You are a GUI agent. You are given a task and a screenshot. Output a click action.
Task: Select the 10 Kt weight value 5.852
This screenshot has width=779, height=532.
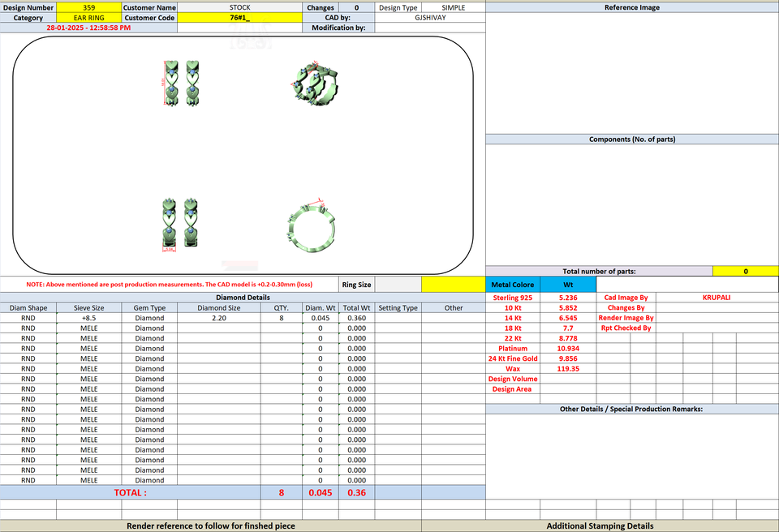point(568,308)
